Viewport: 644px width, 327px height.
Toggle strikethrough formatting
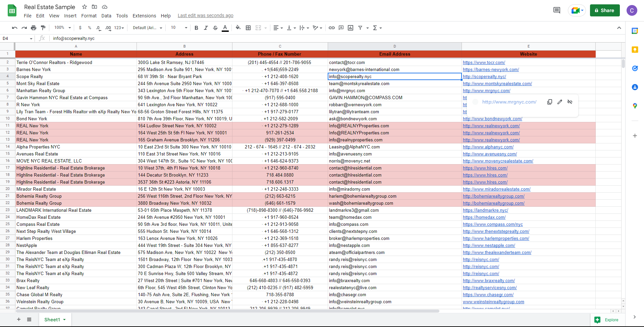[215, 28]
